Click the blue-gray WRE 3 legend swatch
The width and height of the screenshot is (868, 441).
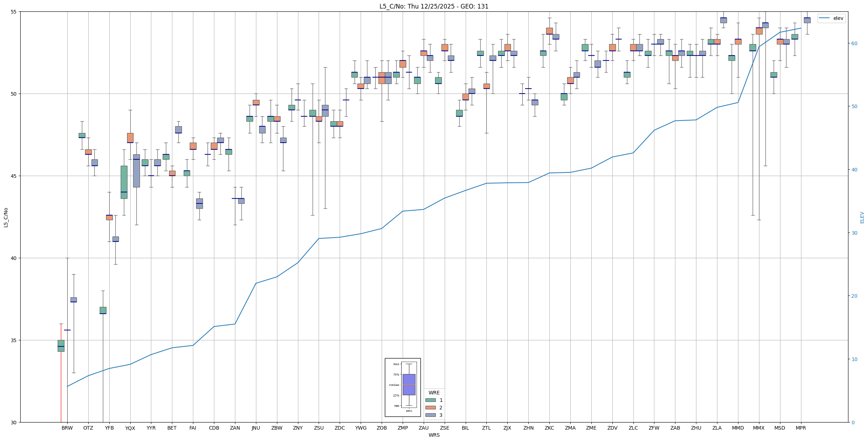pos(430,415)
